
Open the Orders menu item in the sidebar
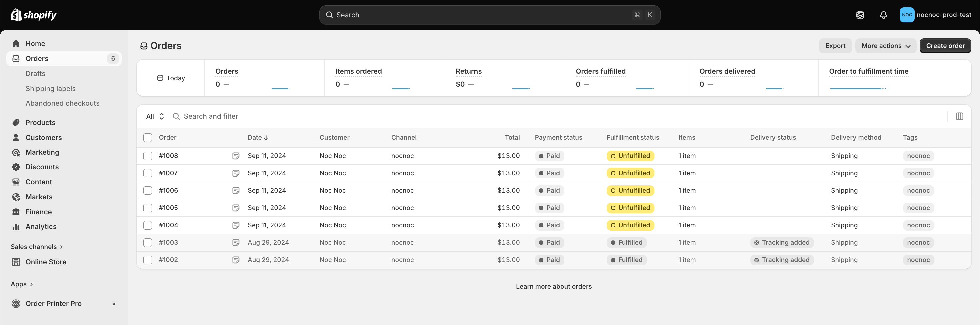click(64, 59)
